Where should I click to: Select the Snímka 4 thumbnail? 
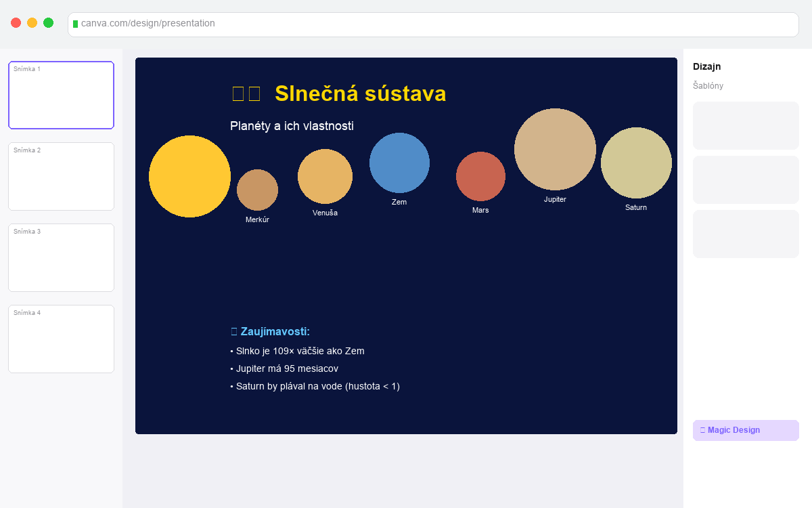[61, 339]
